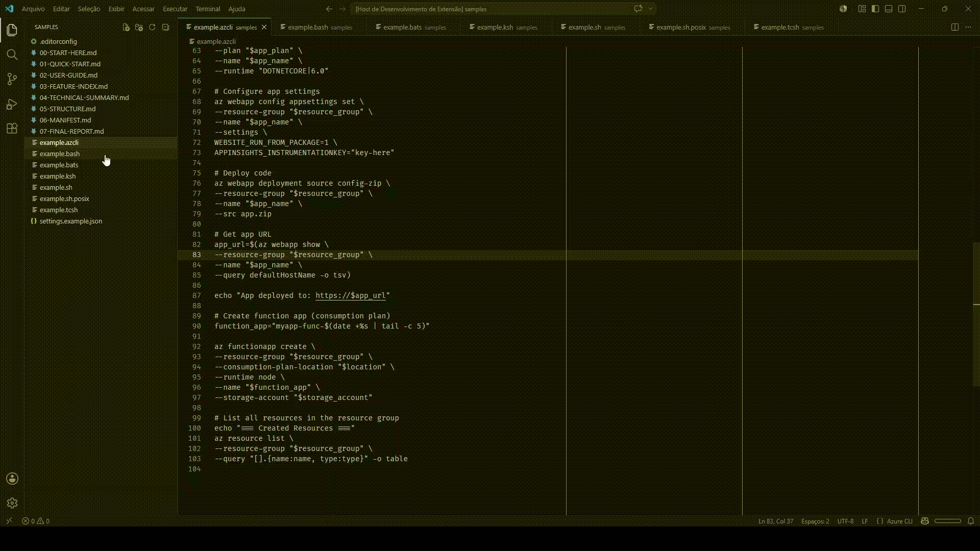The height and width of the screenshot is (551, 980).
Task: Create a new file in SAMPLES explorer
Action: pos(126,27)
